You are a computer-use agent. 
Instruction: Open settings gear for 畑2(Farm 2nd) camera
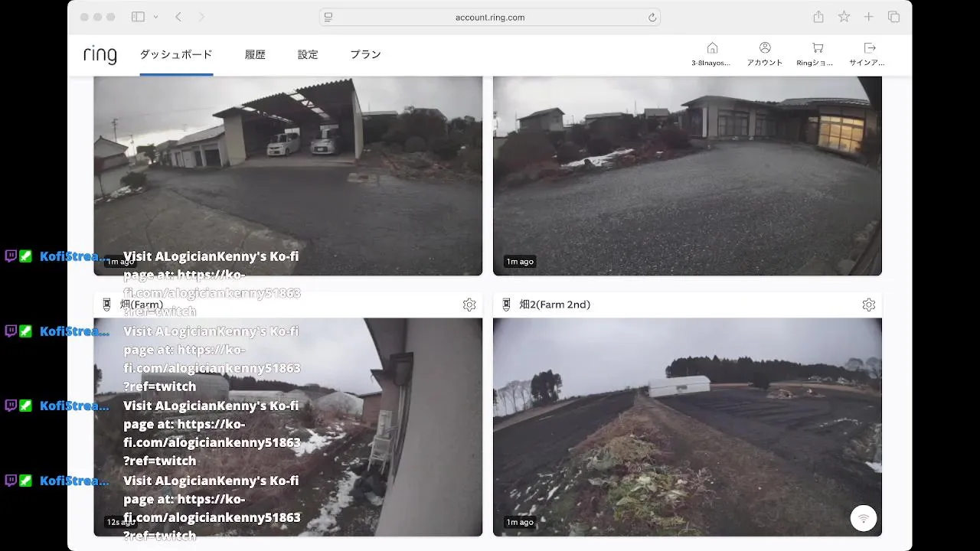868,305
